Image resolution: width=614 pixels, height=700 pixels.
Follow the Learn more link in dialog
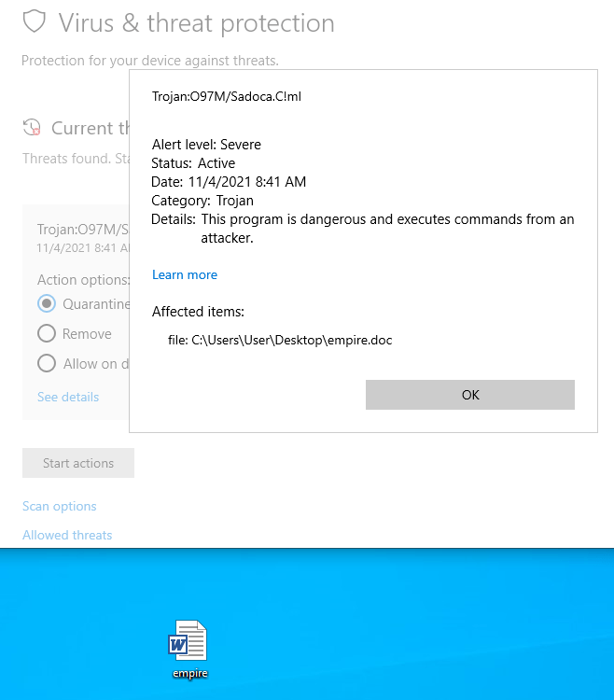(185, 274)
